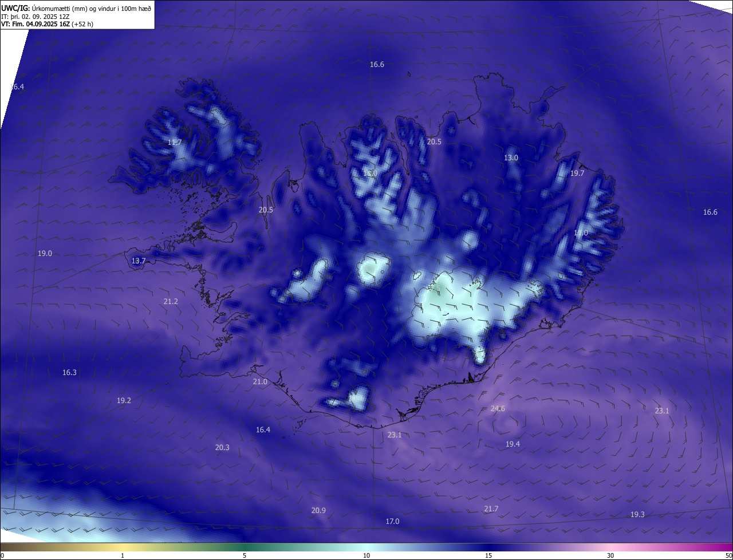
Task: Click the 5 tick on the color scale
Action: click(x=245, y=555)
